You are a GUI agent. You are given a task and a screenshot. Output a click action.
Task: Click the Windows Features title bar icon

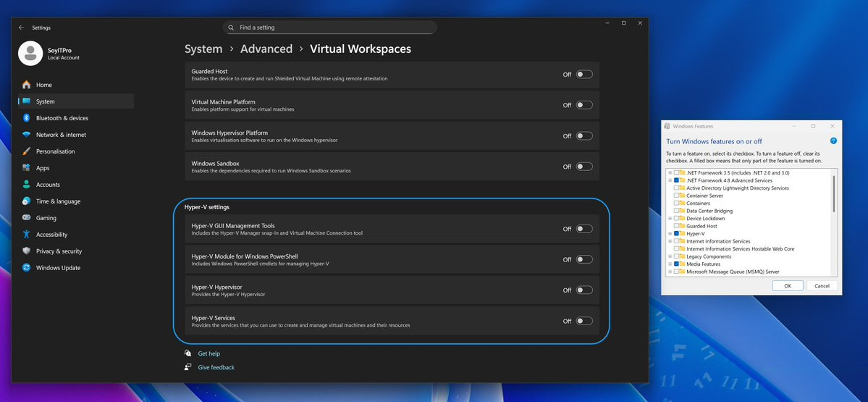(667, 126)
